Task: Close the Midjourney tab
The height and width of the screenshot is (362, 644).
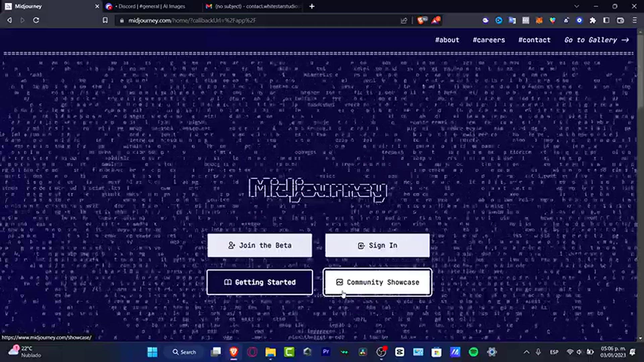Action: (97, 6)
